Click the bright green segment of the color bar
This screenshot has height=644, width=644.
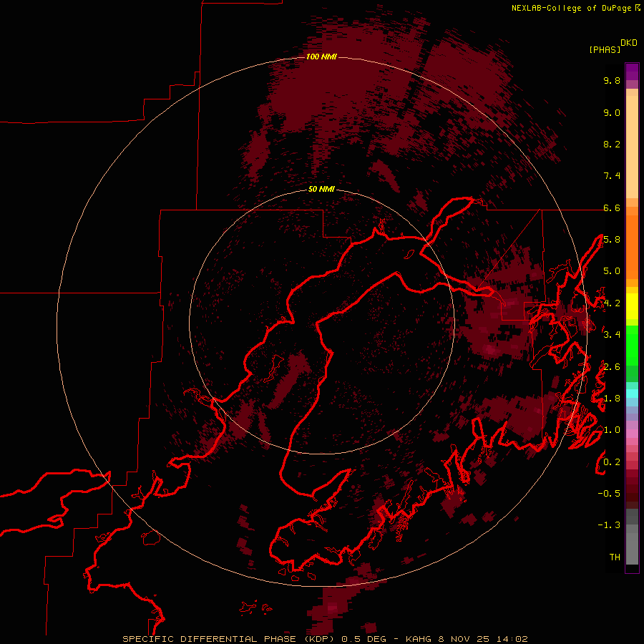pos(632,345)
